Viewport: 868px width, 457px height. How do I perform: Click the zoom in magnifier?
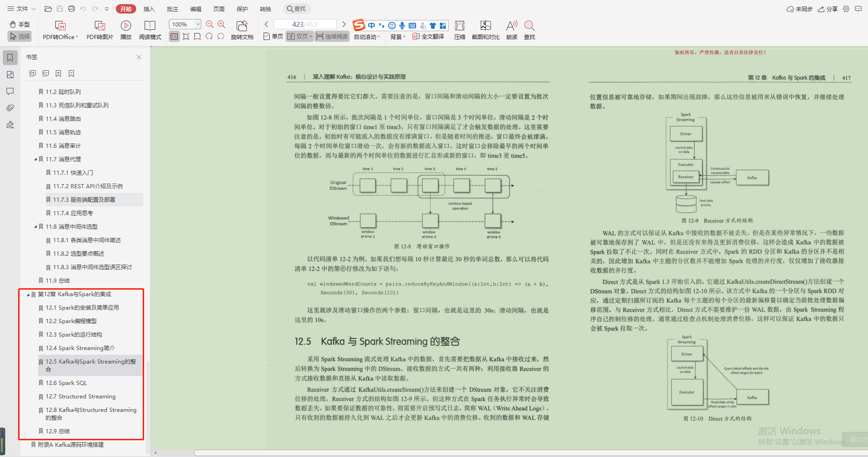[221, 24]
